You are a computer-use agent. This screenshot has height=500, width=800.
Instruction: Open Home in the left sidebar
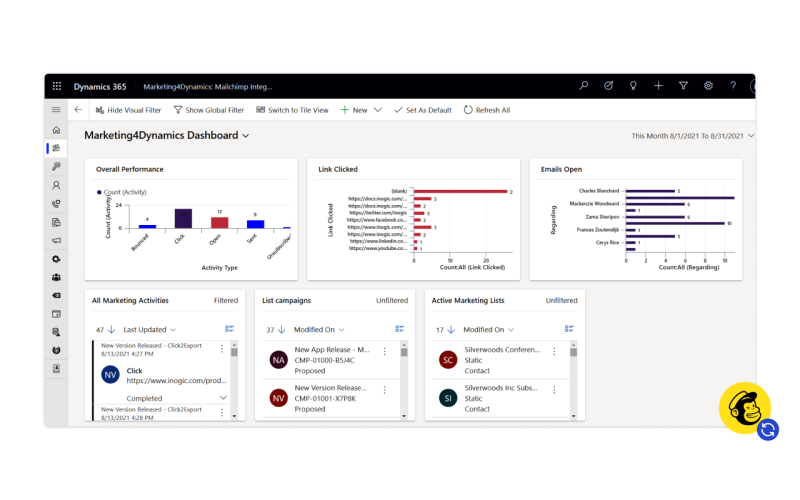click(x=56, y=130)
